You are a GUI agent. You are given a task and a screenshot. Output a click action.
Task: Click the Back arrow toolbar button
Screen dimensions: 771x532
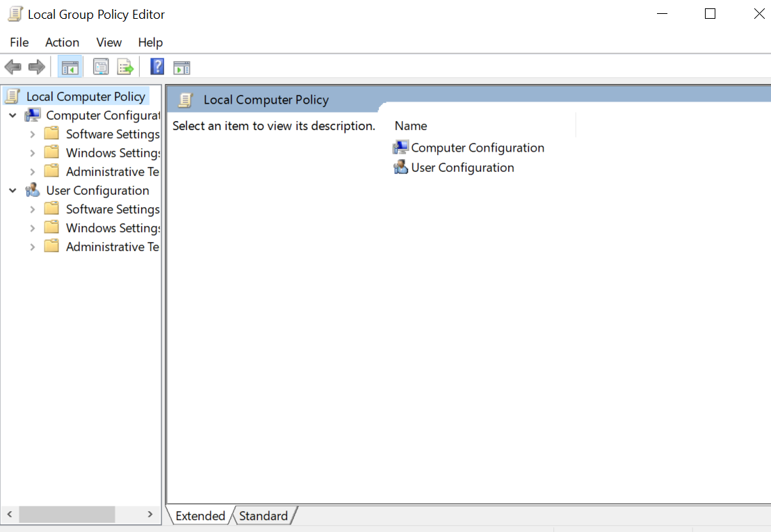coord(13,67)
